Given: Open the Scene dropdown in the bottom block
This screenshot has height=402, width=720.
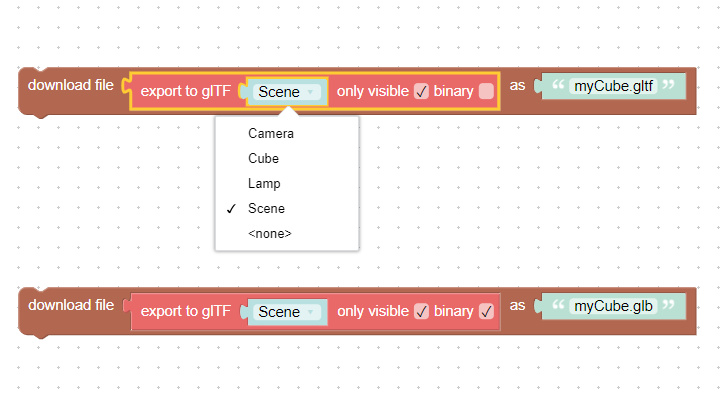Looking at the screenshot, I should pos(287,311).
